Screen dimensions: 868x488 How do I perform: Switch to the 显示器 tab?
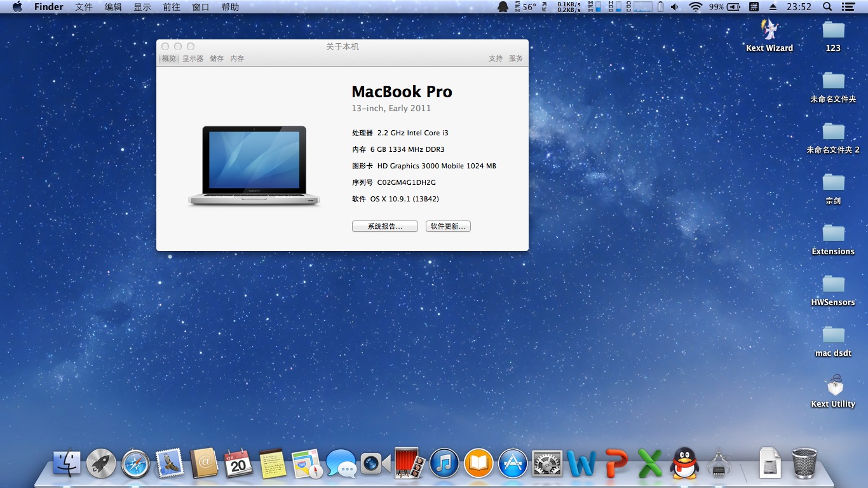point(193,58)
